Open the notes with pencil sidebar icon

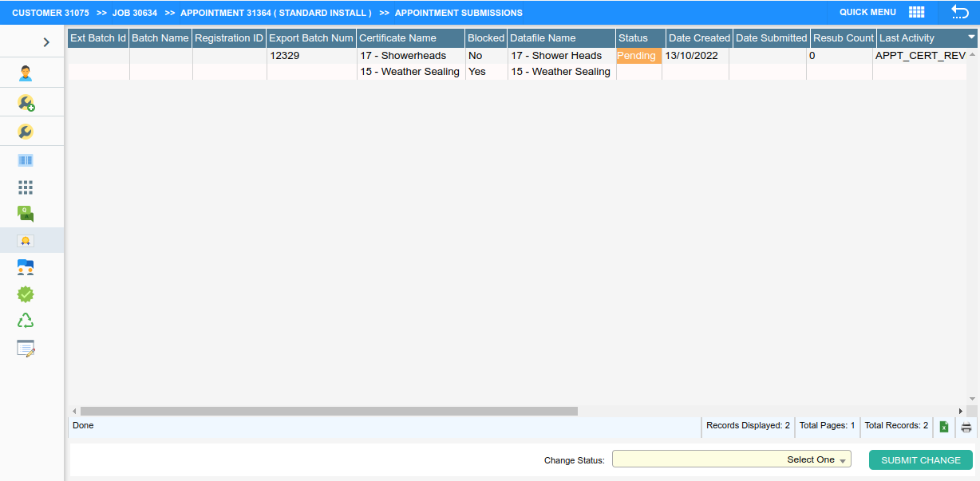(26, 349)
